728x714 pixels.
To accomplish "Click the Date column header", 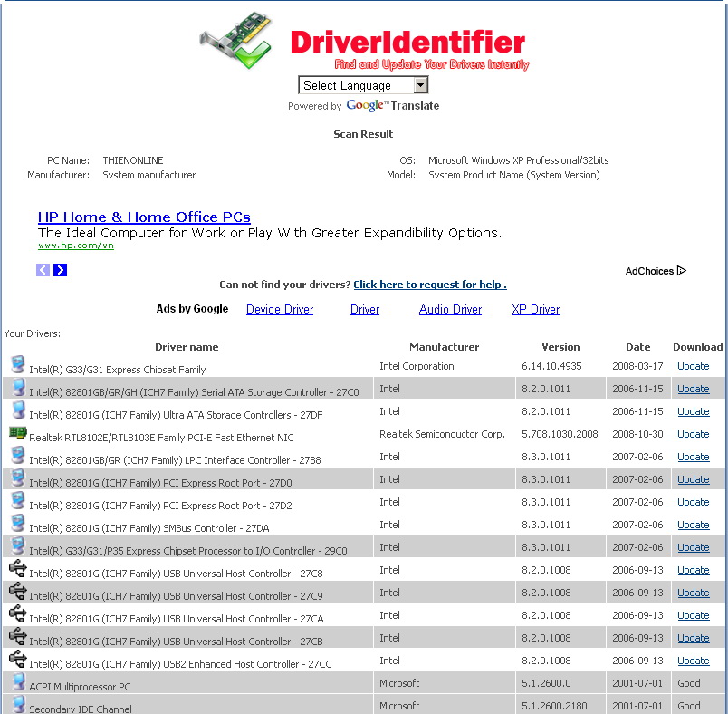I will click(638, 347).
